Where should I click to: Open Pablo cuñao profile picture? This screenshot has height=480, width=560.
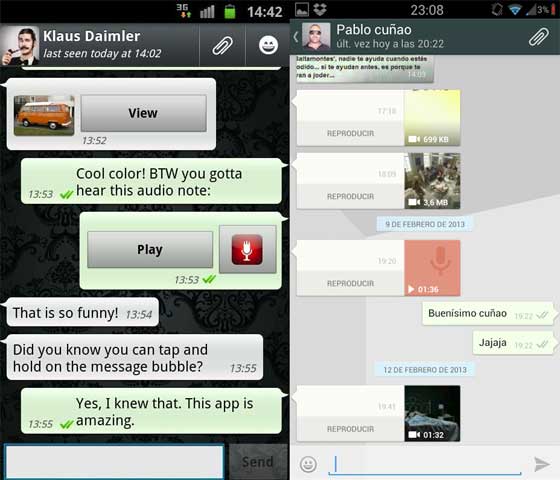316,36
